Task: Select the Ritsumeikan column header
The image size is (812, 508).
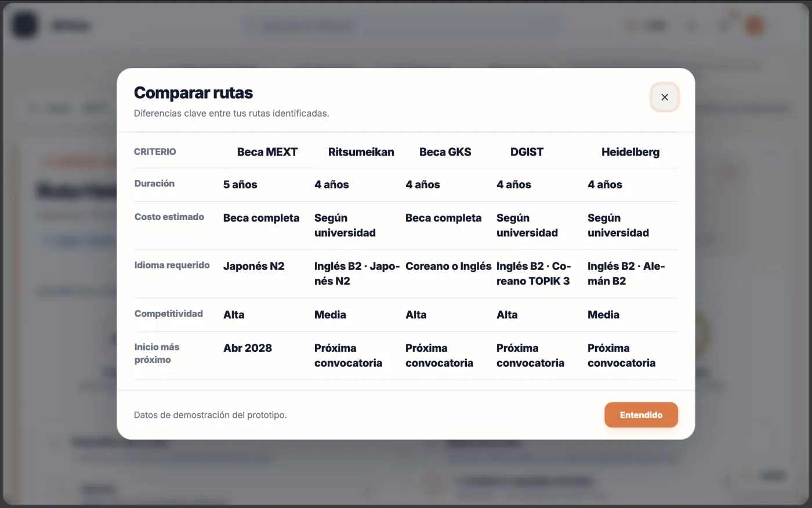Action: point(361,152)
